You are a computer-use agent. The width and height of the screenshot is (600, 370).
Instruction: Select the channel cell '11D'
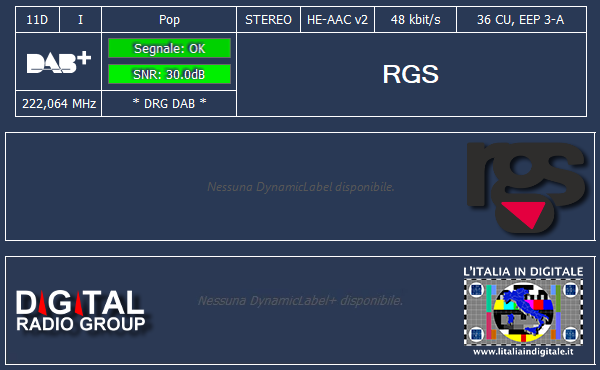coord(37,20)
